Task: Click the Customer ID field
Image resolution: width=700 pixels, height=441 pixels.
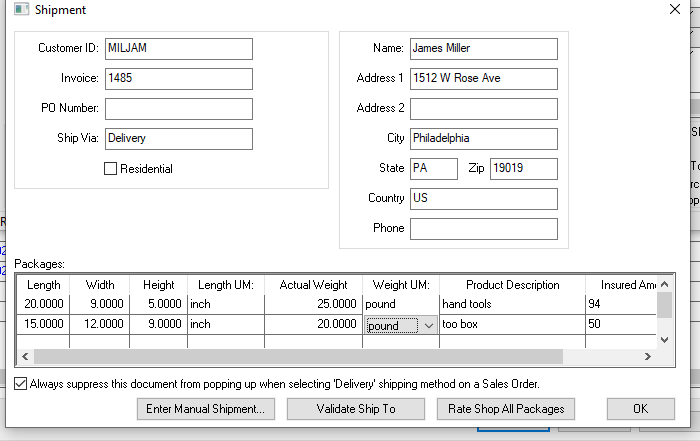Action: pyautogui.click(x=178, y=48)
